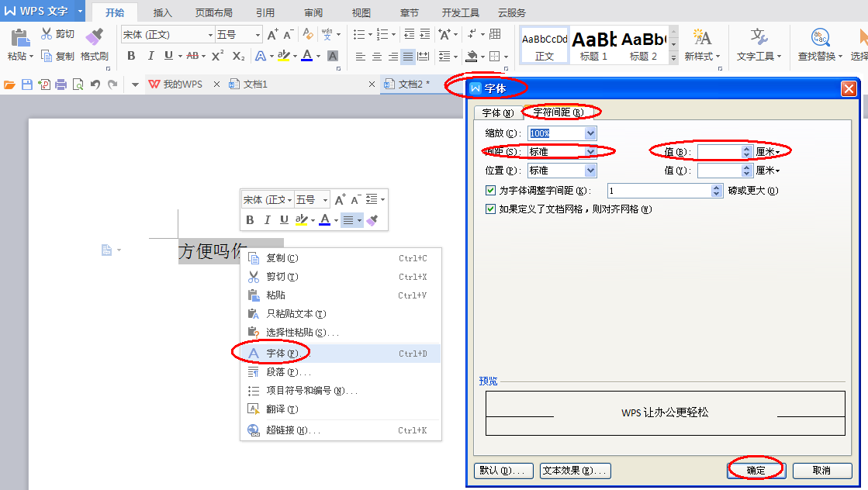Switch to the 页面布局 ribbon tab
The image size is (868, 490).
click(x=213, y=12)
